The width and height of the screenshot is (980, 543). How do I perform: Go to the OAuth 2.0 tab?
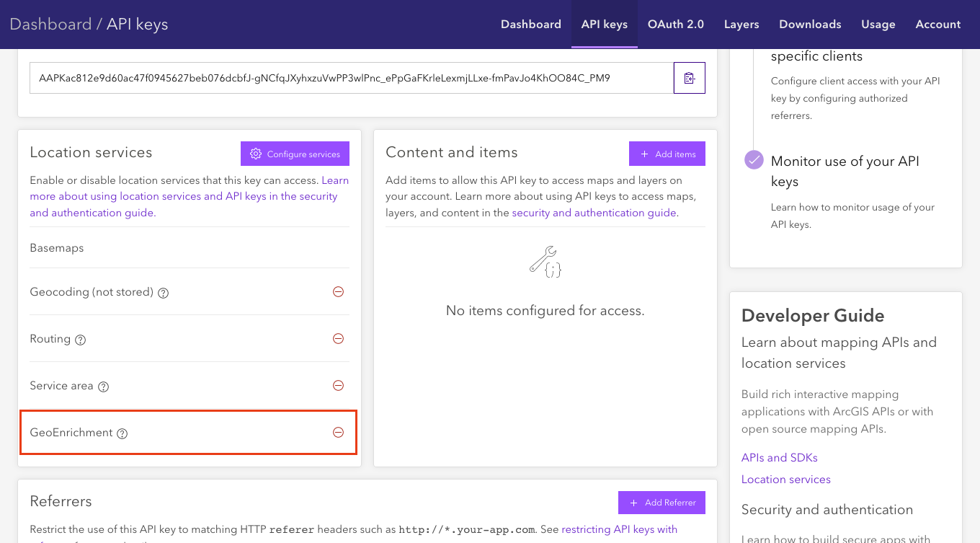(x=676, y=24)
